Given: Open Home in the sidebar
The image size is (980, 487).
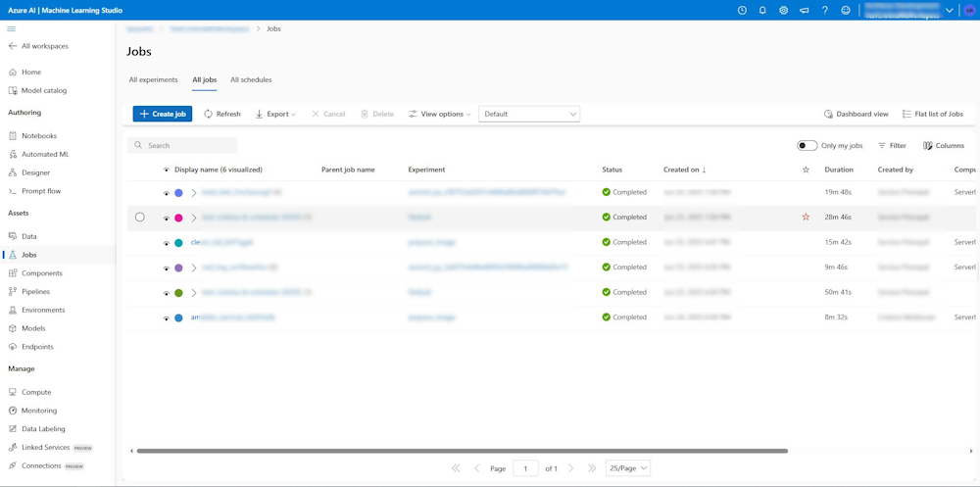Looking at the screenshot, I should [25, 72].
